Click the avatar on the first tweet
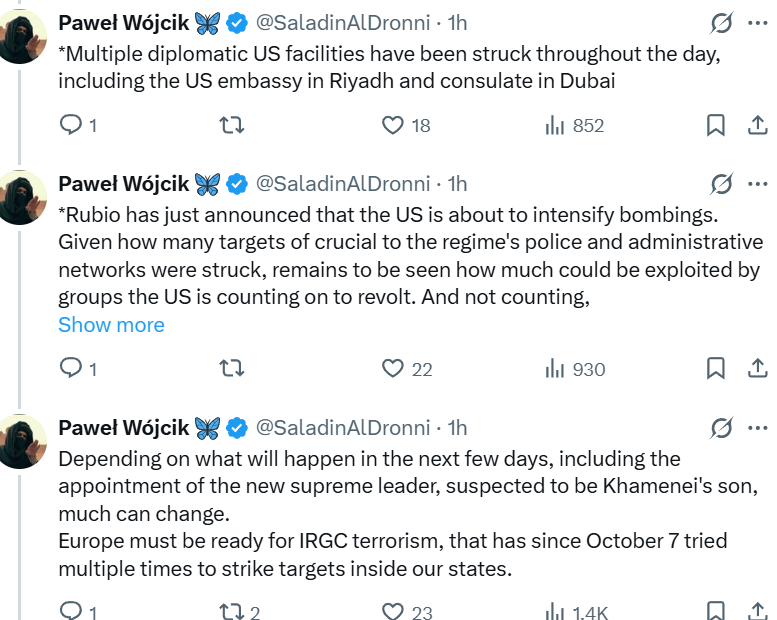This screenshot has height=620, width=777. (21, 36)
